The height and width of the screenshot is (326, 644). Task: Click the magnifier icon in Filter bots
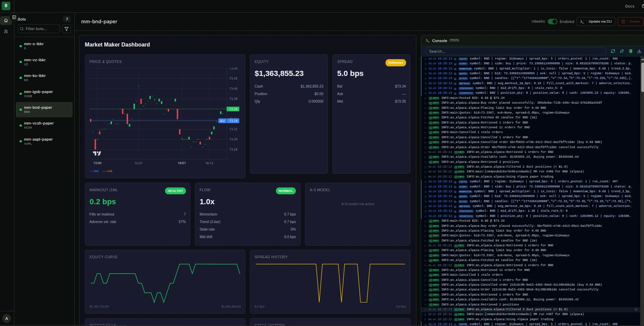click(x=22, y=29)
